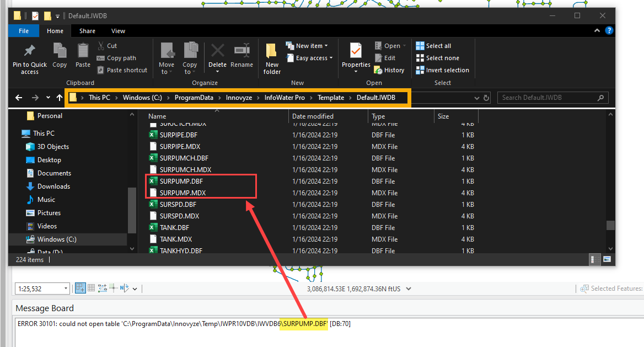Open the map scale 1:25,532 dropdown
644x347 pixels.
(66, 289)
